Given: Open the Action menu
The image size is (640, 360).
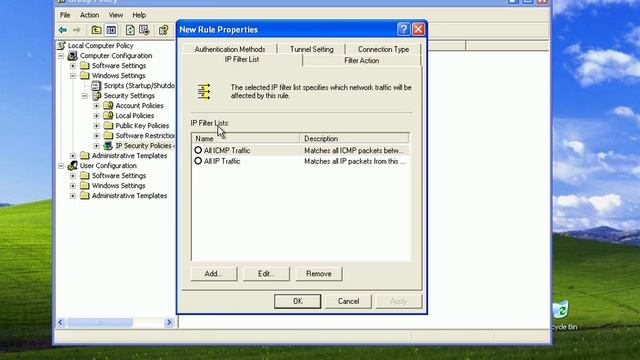Looking at the screenshot, I should 89,15.
